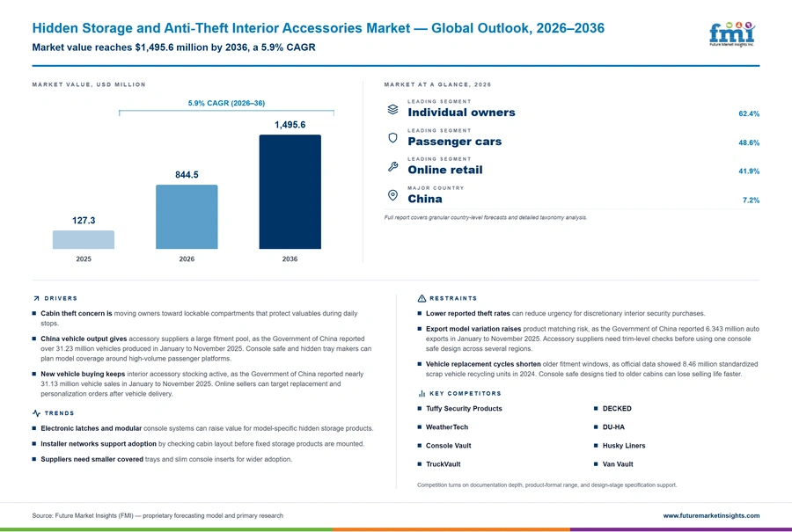Click the FMI logo
The image size is (792, 532).
[732, 34]
